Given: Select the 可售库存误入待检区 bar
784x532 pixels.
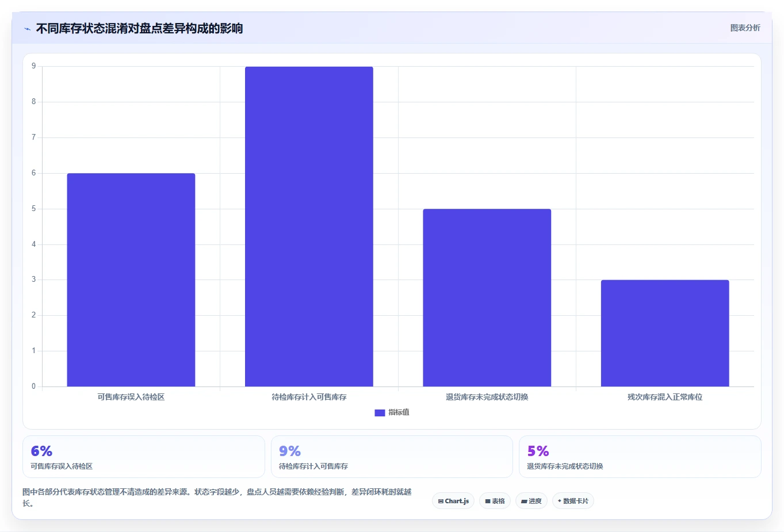Looking at the screenshot, I should click(x=131, y=280).
